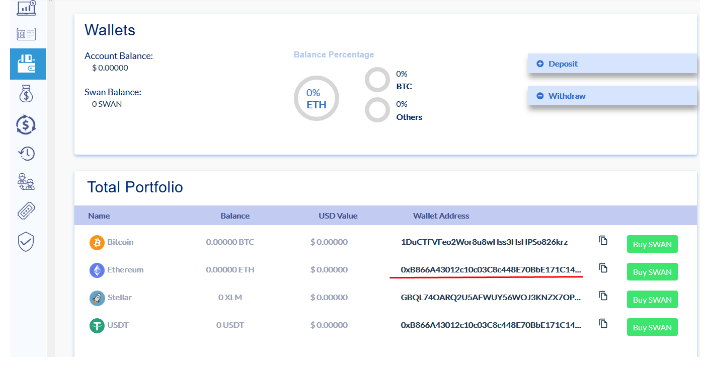Buy SWAN in the USDT row
This screenshot has width=705, height=366.
click(652, 327)
